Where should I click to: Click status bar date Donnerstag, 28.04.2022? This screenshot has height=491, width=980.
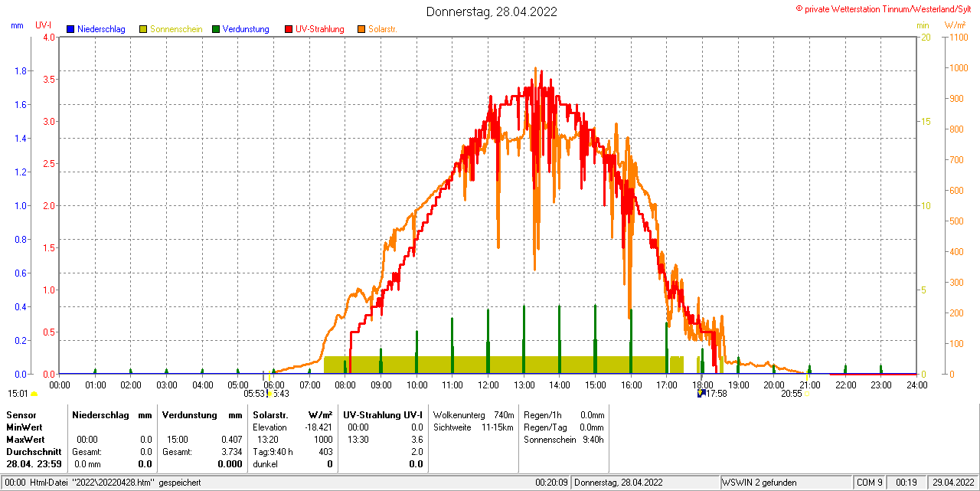[x=619, y=483]
